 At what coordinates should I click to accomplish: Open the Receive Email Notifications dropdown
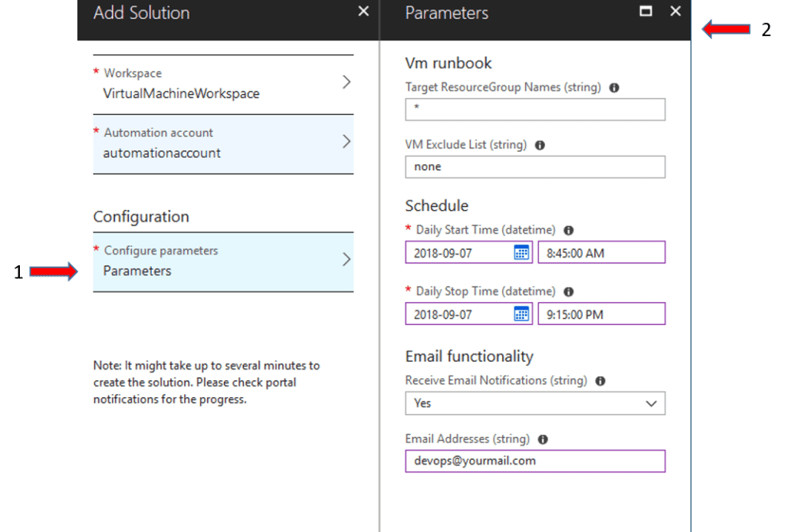pos(651,403)
